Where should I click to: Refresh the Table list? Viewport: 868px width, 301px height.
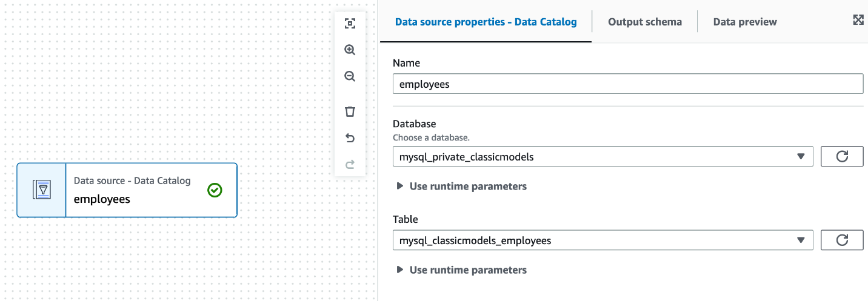click(x=841, y=240)
